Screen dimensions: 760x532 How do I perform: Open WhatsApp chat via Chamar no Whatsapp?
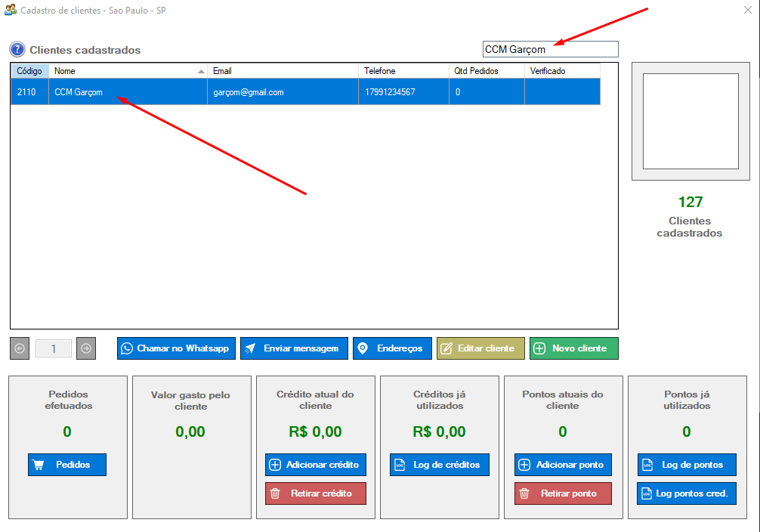tap(176, 348)
